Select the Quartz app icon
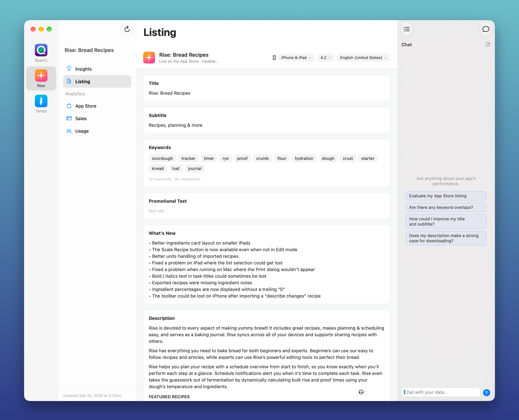This screenshot has height=420, width=519. (41, 50)
